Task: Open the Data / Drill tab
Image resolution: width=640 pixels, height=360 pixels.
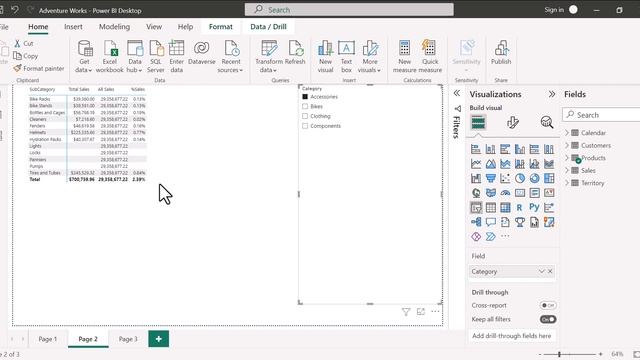Action: pos(268,27)
